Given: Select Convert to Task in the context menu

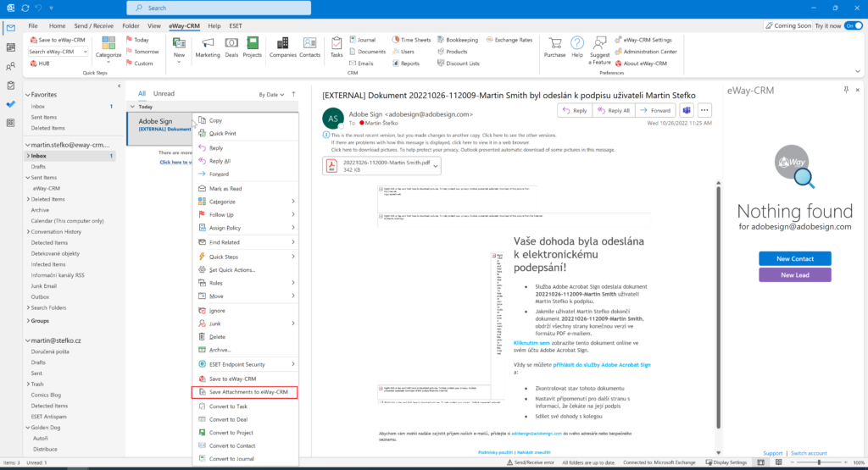Looking at the screenshot, I should pyautogui.click(x=246, y=406).
